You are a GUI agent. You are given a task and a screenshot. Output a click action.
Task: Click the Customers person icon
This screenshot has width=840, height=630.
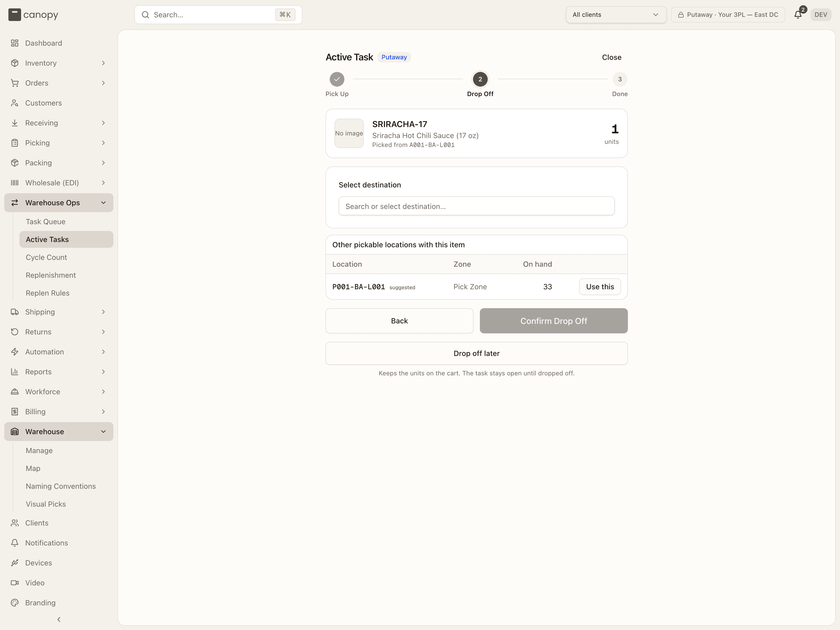click(x=15, y=103)
